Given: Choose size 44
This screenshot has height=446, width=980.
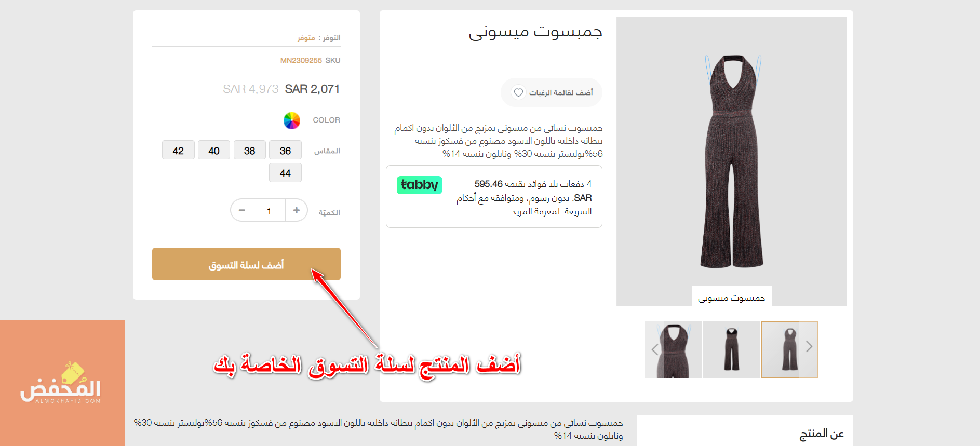Looking at the screenshot, I should 285,172.
